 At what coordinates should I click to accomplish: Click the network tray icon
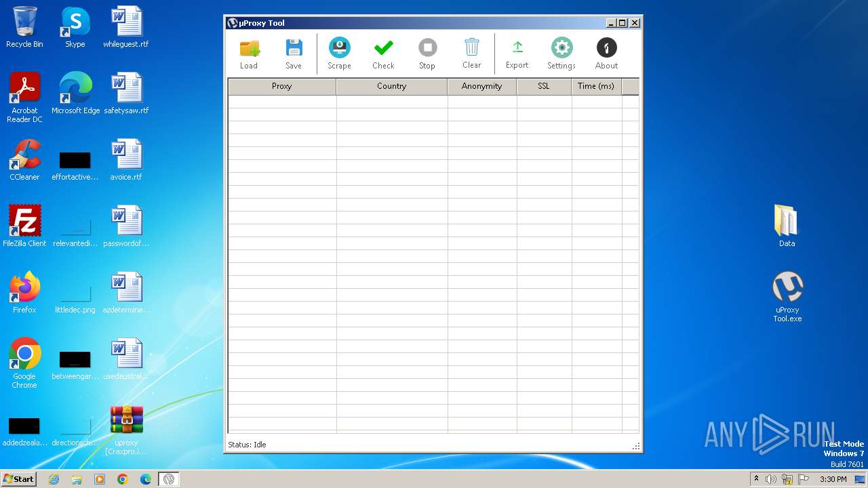[787, 479]
